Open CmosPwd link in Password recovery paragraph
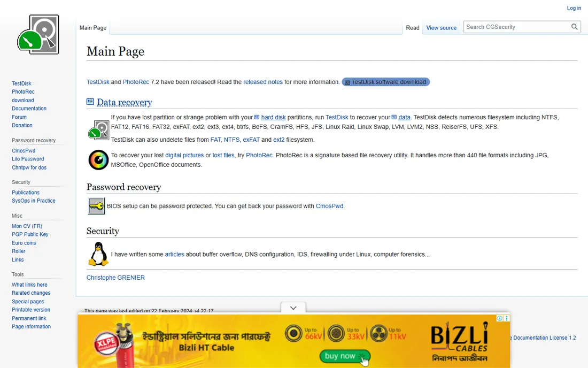Viewport: 588px width, 368px height. coord(330,206)
